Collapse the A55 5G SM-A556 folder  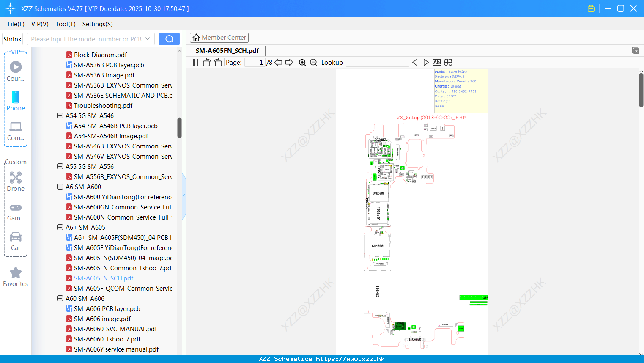pyautogui.click(x=60, y=166)
